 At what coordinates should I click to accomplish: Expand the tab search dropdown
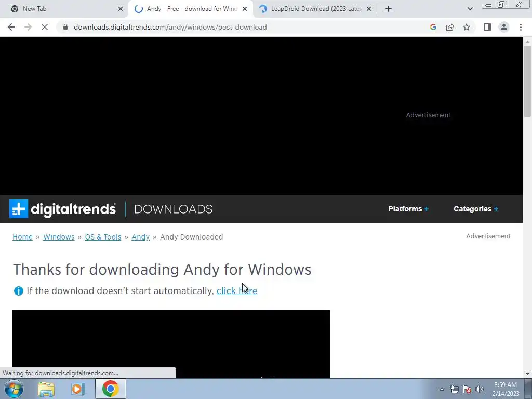470,9
